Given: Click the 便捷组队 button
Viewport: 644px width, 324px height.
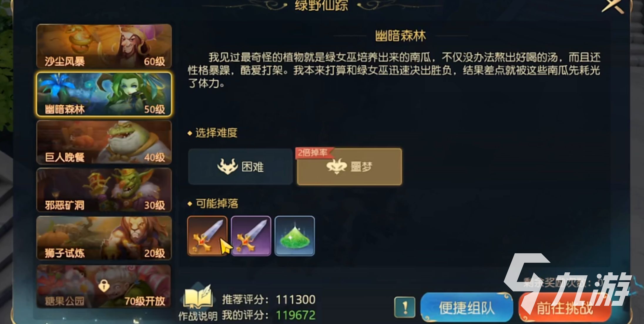Looking at the screenshot, I should coord(467,308).
